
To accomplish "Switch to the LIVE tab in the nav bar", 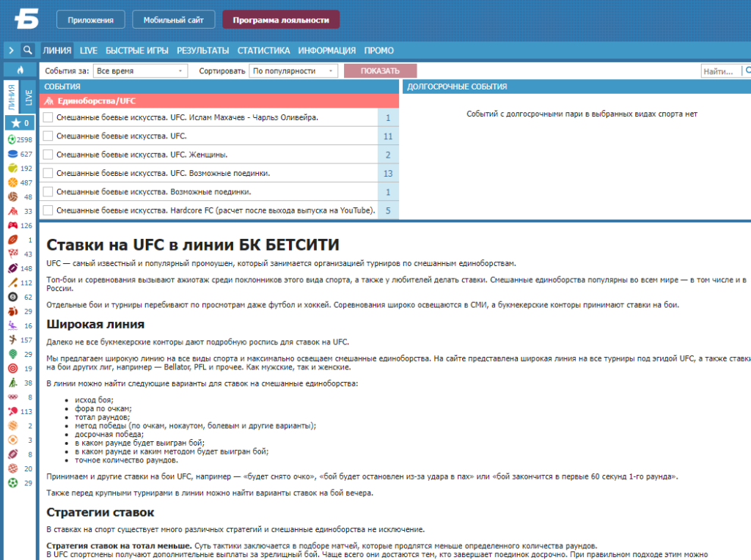I will (x=89, y=51).
